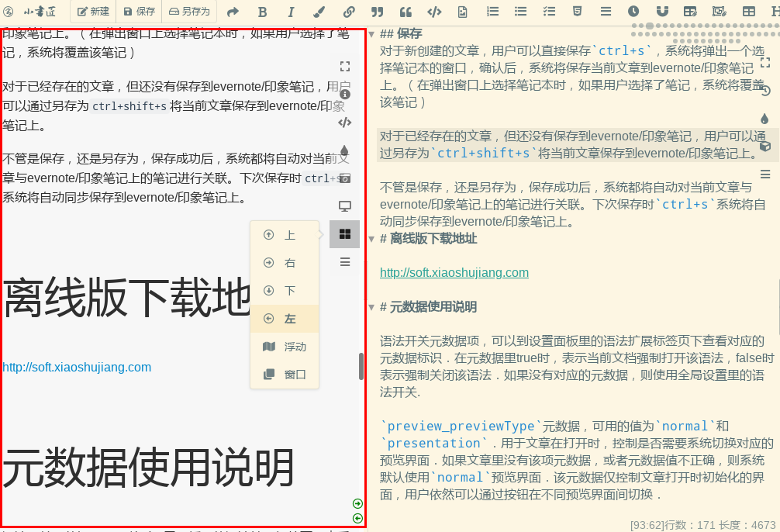
Task: Click the 离线版下载地 preview heading
Action: [126, 298]
